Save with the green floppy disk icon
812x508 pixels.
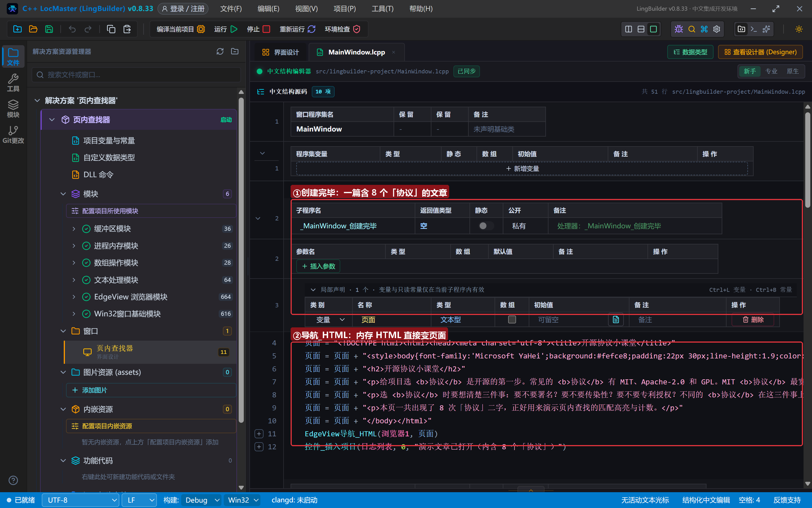tap(49, 29)
